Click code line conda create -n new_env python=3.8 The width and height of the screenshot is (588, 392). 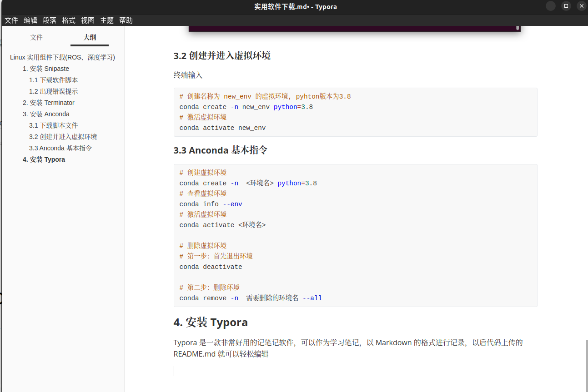click(x=246, y=107)
